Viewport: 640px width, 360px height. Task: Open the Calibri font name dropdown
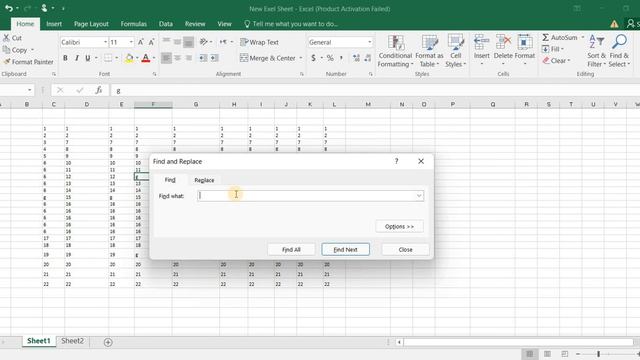coord(105,42)
